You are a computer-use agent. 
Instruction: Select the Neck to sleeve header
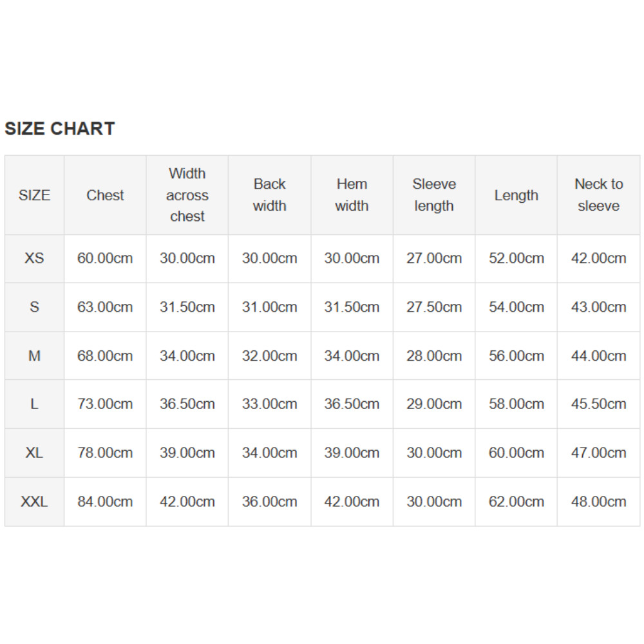click(x=599, y=195)
